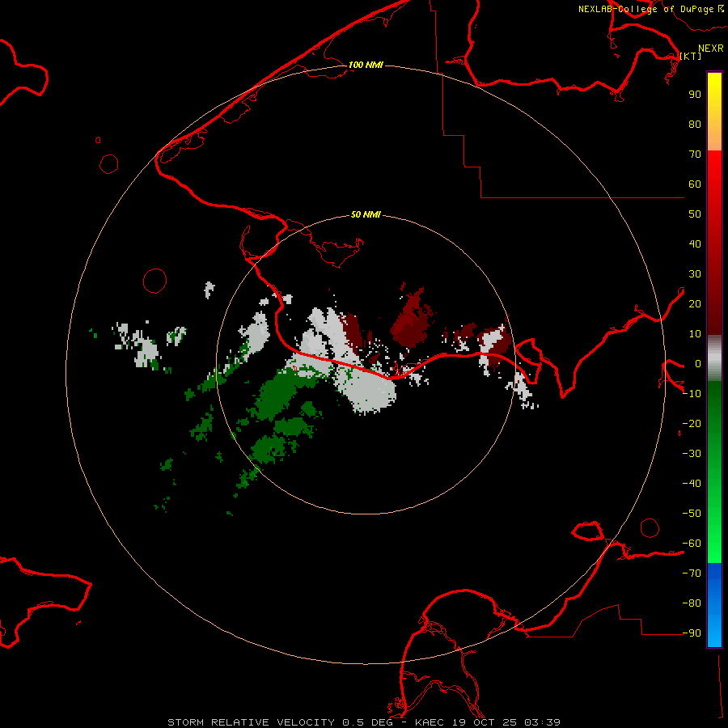The width and height of the screenshot is (728, 728).
Task: Click the 50 value on velocity scale
Action: (x=695, y=214)
